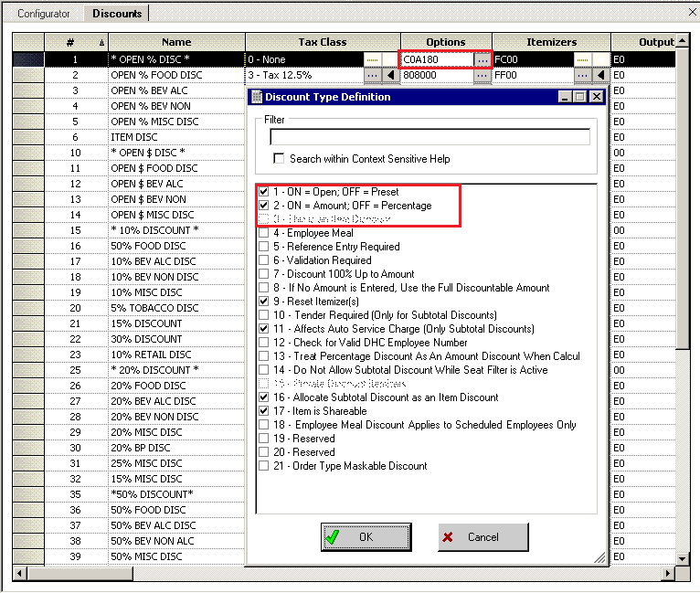The width and height of the screenshot is (700, 593).
Task: Switch to the Configurator tab
Action: (43, 14)
